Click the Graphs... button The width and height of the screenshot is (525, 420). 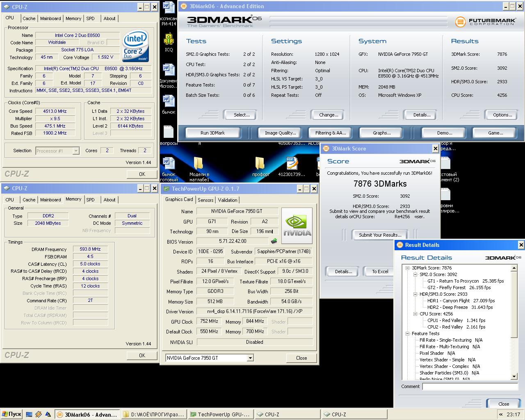pyautogui.click(x=381, y=133)
